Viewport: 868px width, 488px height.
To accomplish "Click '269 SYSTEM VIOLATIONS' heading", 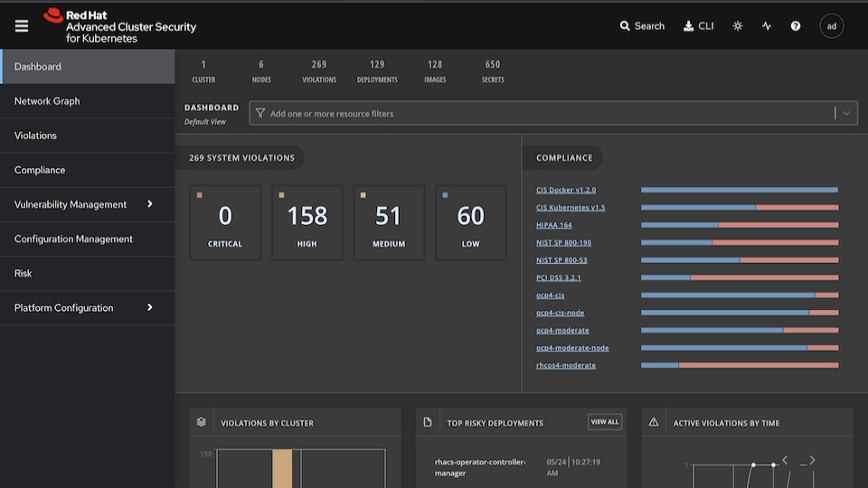I will pyautogui.click(x=242, y=157).
